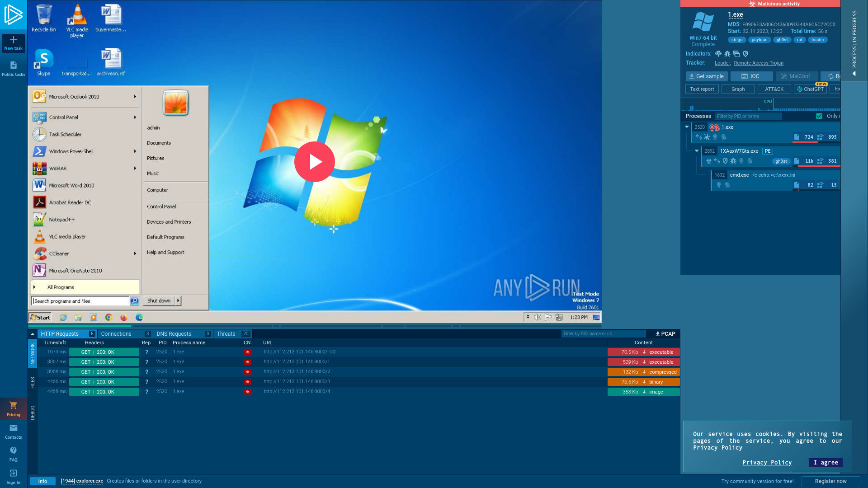Select the gh0st tag
The height and width of the screenshot is (488, 868).
point(782,40)
